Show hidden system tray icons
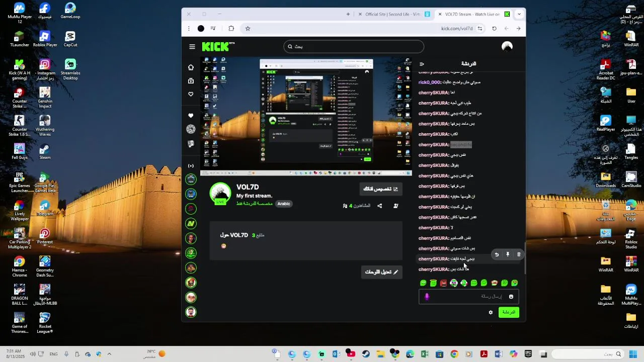This screenshot has height=362, width=644. point(109,354)
